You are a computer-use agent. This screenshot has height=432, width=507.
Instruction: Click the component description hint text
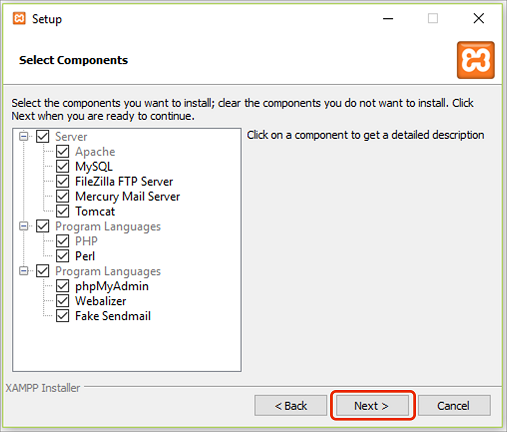pos(365,135)
